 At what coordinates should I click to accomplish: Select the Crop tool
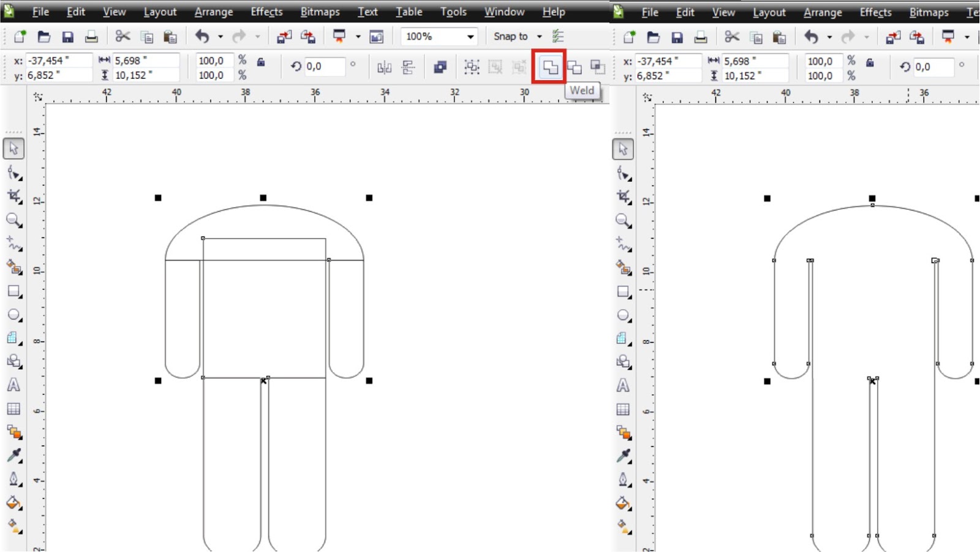(13, 197)
